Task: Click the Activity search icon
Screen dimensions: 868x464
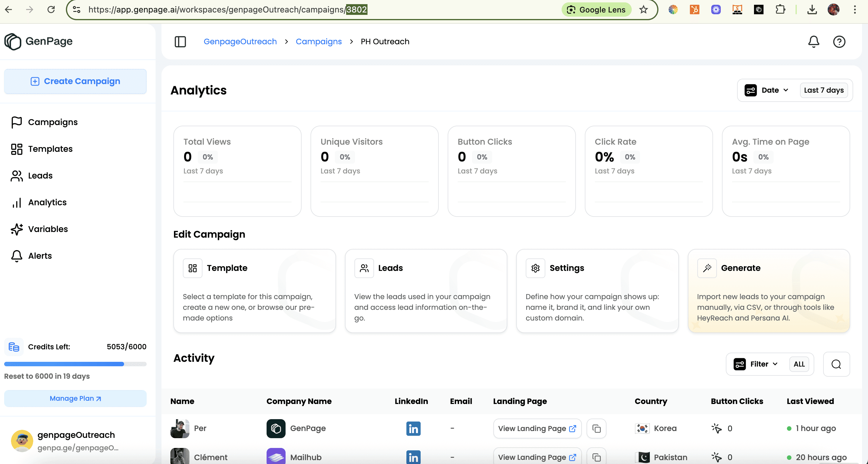Action: coord(836,364)
